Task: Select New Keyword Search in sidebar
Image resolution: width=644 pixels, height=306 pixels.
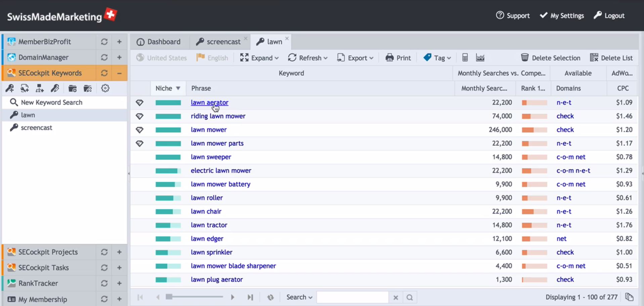Action: pos(65,102)
